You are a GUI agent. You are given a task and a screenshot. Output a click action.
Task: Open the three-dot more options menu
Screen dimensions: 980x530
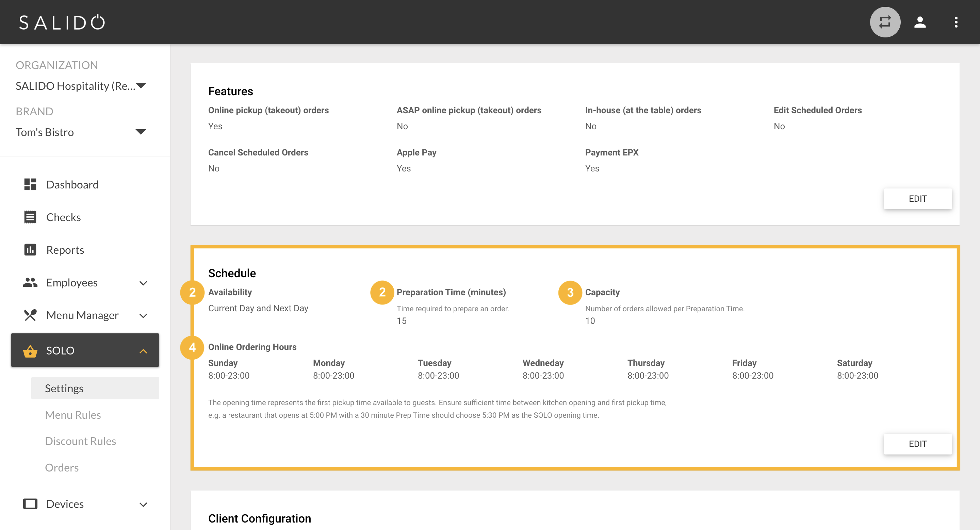pyautogui.click(x=955, y=22)
